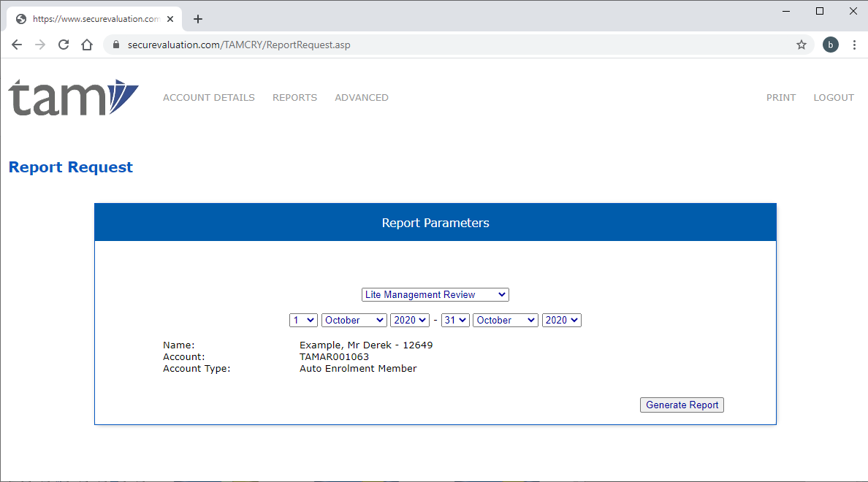Open the Lite Management Review report type dropdown
This screenshot has height=482, width=868.
point(435,295)
